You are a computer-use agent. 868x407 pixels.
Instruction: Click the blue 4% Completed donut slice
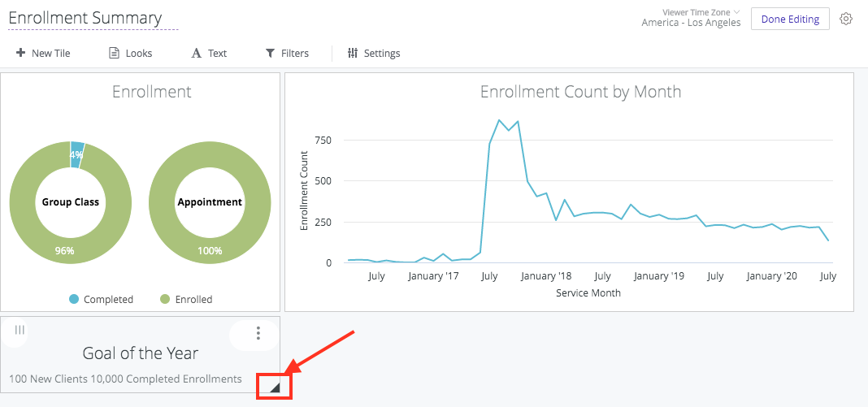pyautogui.click(x=77, y=154)
